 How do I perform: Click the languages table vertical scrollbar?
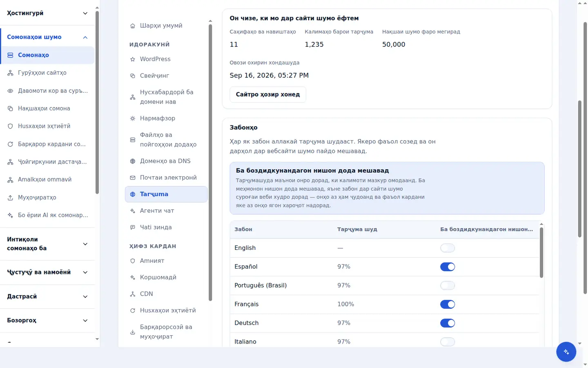click(541, 252)
